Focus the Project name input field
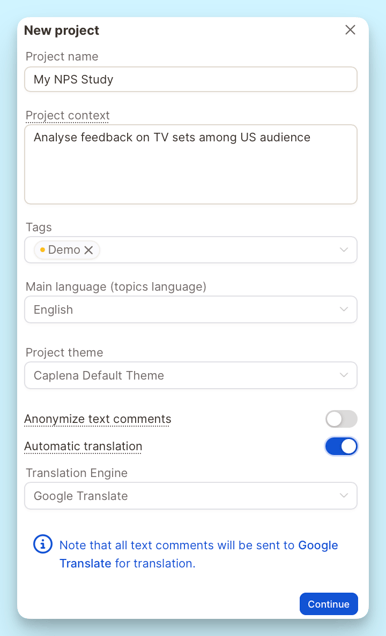Viewport: 386px width, 636px height. click(191, 79)
